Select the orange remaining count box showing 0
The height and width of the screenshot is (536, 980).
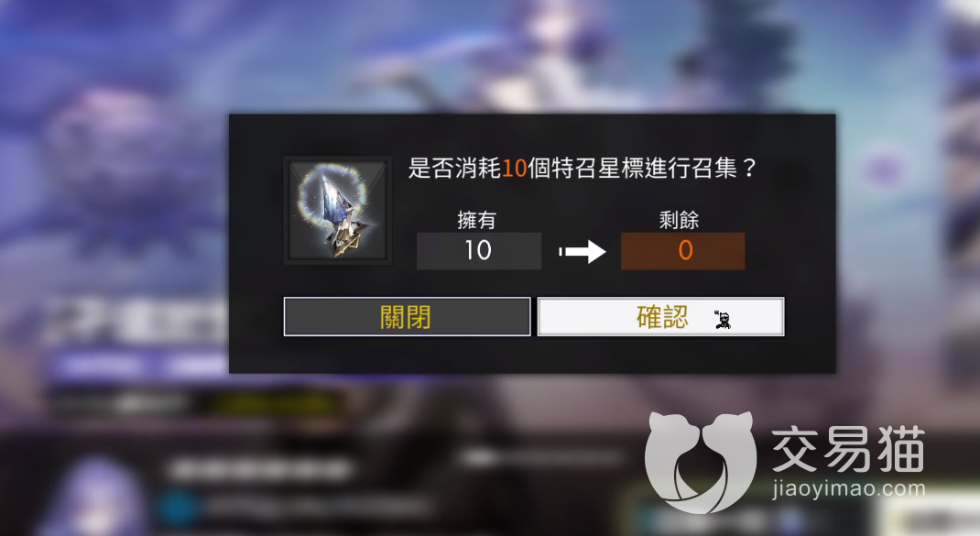click(x=682, y=251)
